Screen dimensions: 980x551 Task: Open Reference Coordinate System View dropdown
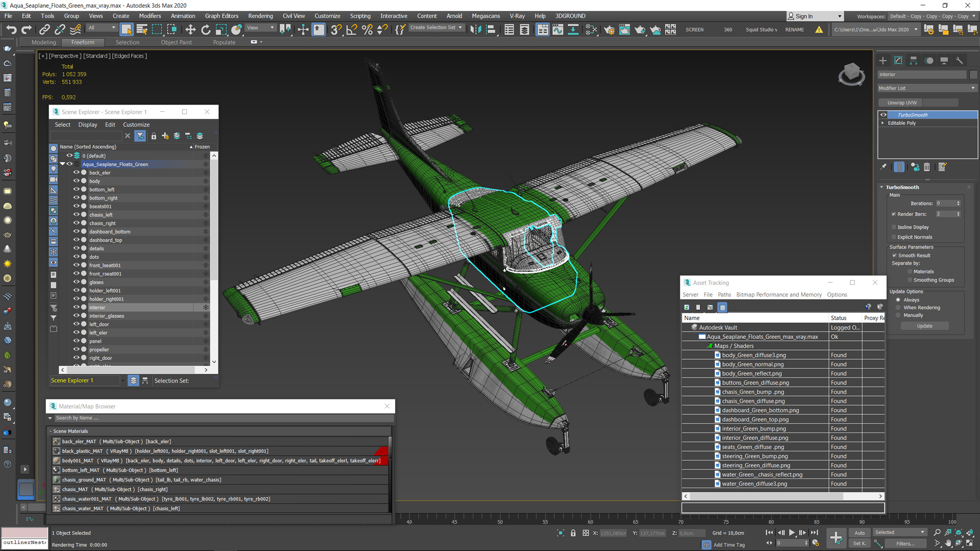(x=261, y=28)
